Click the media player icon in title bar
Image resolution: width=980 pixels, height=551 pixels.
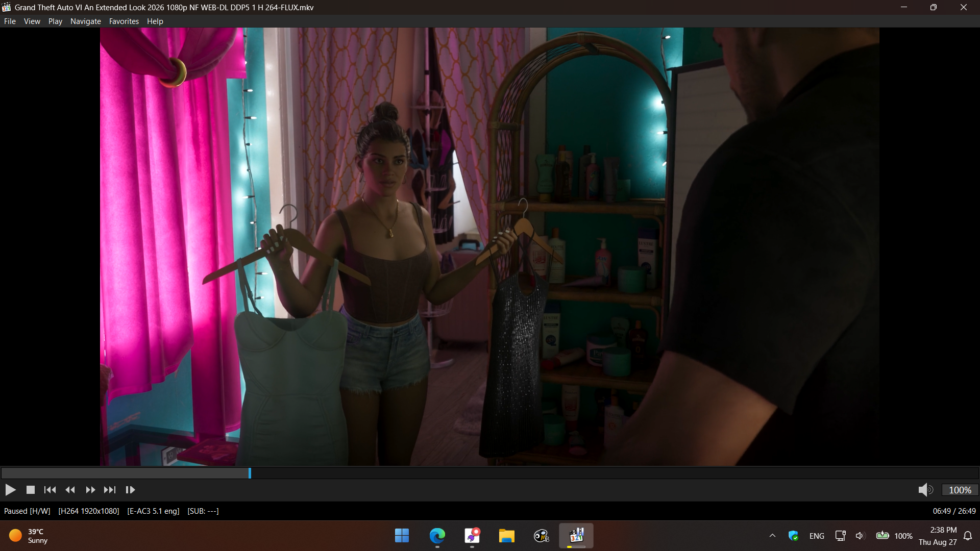tap(7, 7)
